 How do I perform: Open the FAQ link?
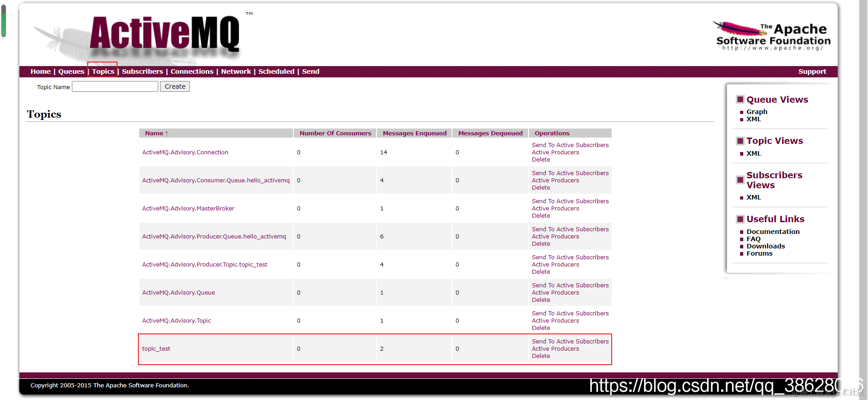pyautogui.click(x=754, y=239)
